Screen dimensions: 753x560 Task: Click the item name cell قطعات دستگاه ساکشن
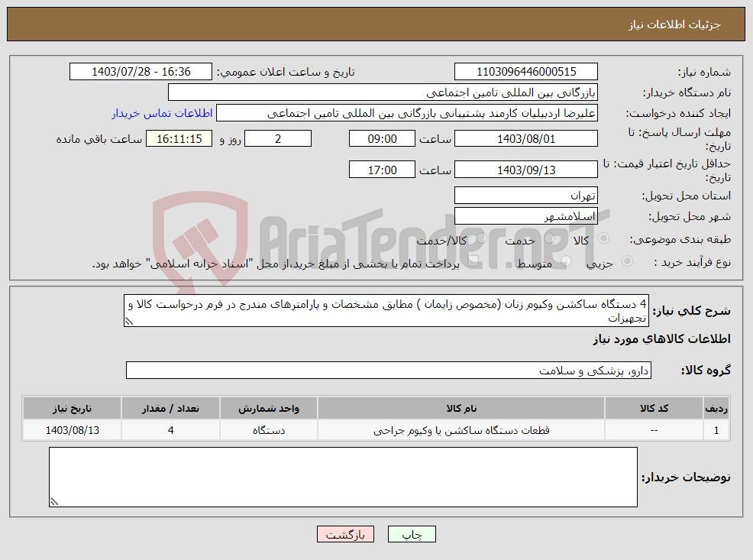pos(461,430)
